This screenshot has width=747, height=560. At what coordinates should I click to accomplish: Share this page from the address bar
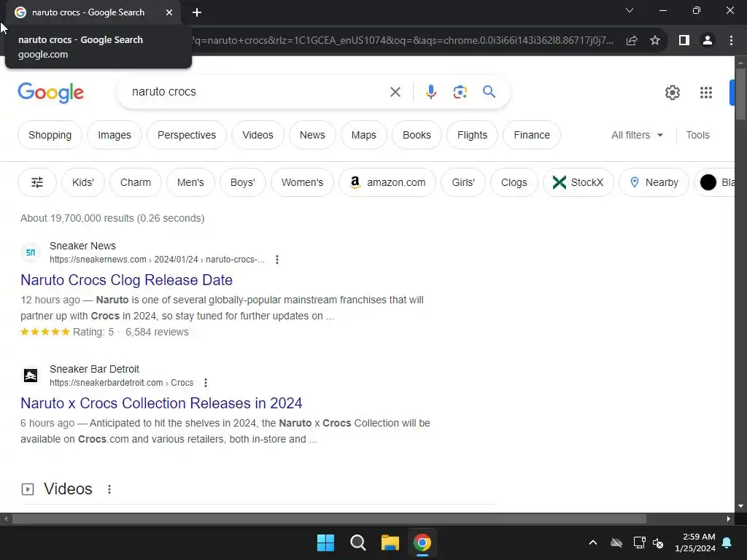(x=632, y=41)
